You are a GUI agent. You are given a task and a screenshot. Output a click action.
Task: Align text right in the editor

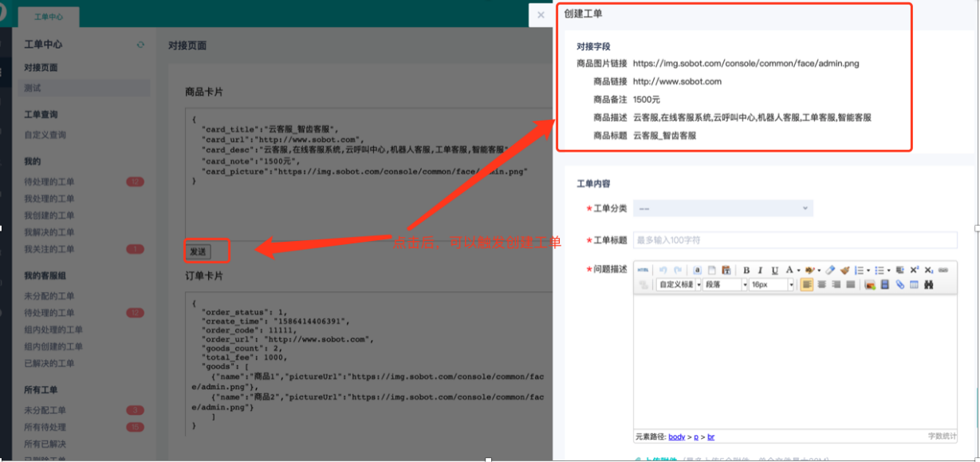[x=836, y=284]
